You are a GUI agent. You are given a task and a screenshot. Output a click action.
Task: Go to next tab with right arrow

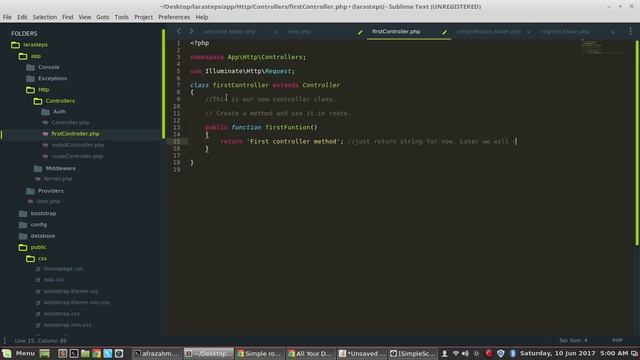pos(191,31)
